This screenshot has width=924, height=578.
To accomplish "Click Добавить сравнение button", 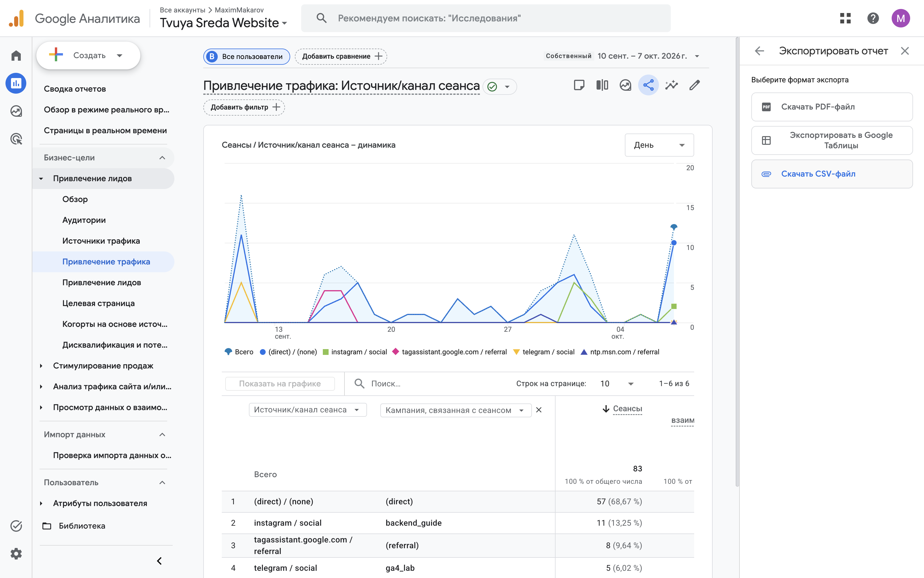I will [341, 56].
